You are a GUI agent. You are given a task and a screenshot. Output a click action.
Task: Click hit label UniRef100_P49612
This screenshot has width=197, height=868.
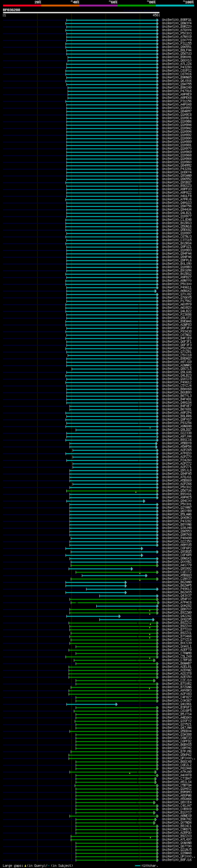click(x=176, y=382)
